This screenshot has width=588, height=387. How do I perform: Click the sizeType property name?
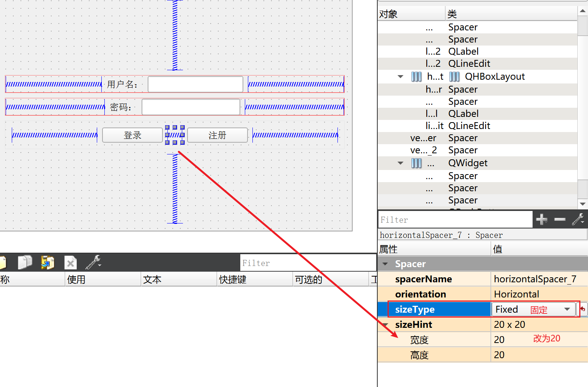[x=415, y=309]
